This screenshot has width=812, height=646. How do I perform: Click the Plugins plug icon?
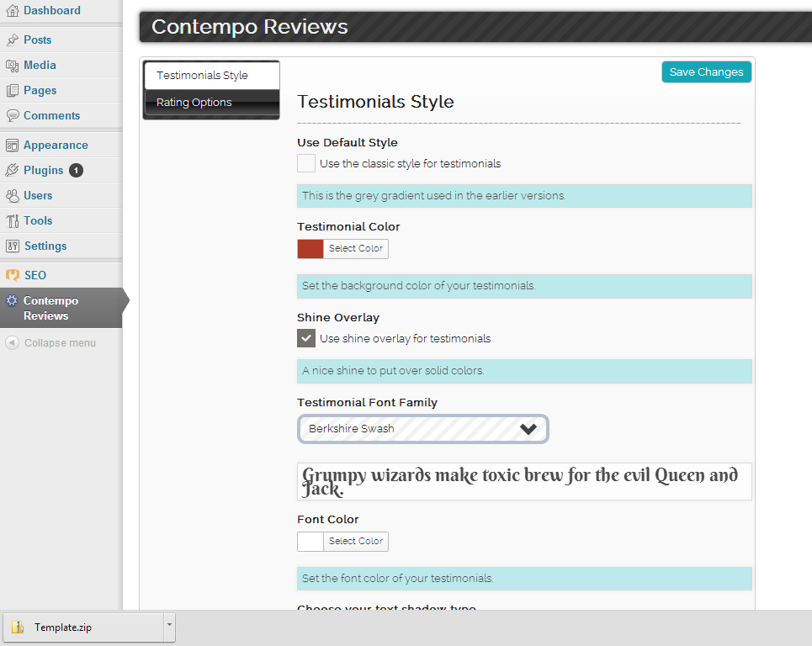[x=12, y=170]
